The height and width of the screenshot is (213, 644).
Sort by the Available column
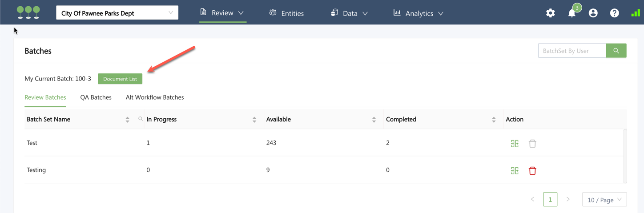[374, 120]
